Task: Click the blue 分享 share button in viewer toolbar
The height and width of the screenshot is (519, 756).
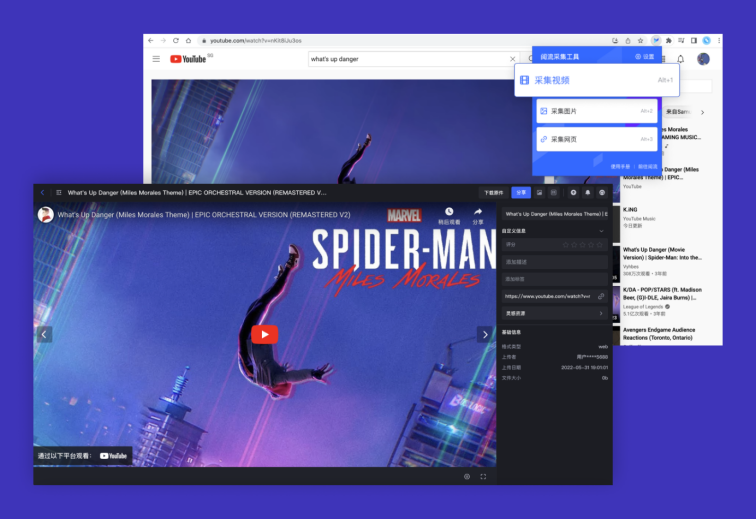Action: (x=521, y=192)
